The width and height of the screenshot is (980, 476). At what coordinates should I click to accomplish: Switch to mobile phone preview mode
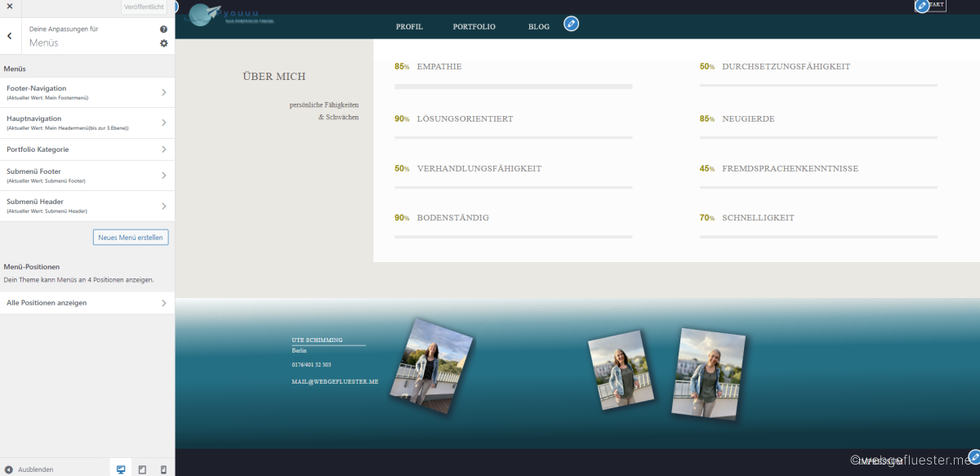coord(163,469)
